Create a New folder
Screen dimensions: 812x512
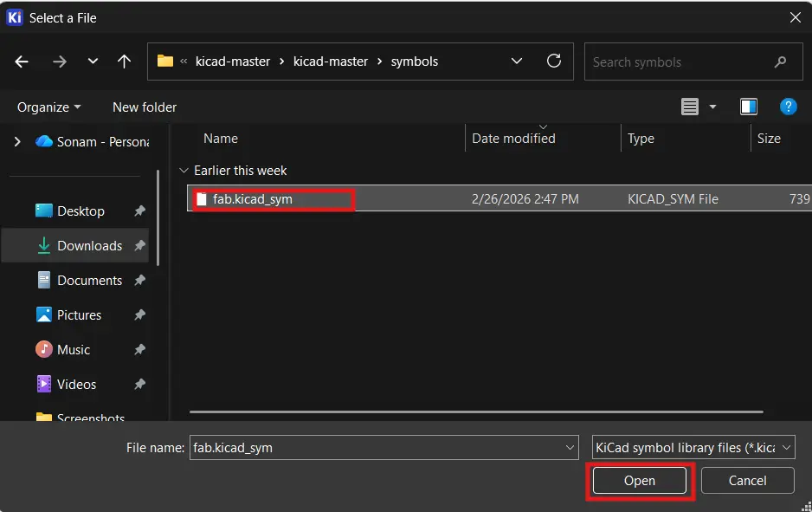(x=145, y=107)
